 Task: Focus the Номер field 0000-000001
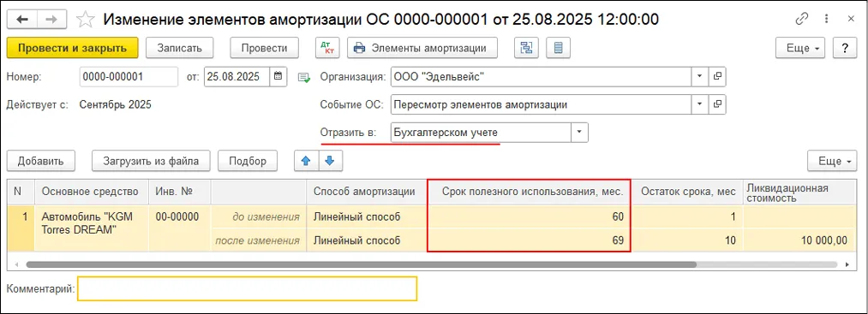tap(129, 77)
